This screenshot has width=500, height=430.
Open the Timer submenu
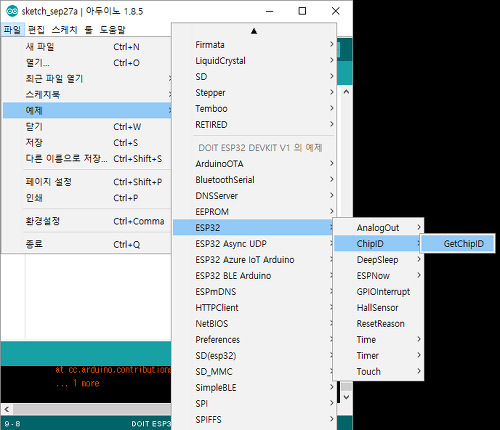pos(378,356)
